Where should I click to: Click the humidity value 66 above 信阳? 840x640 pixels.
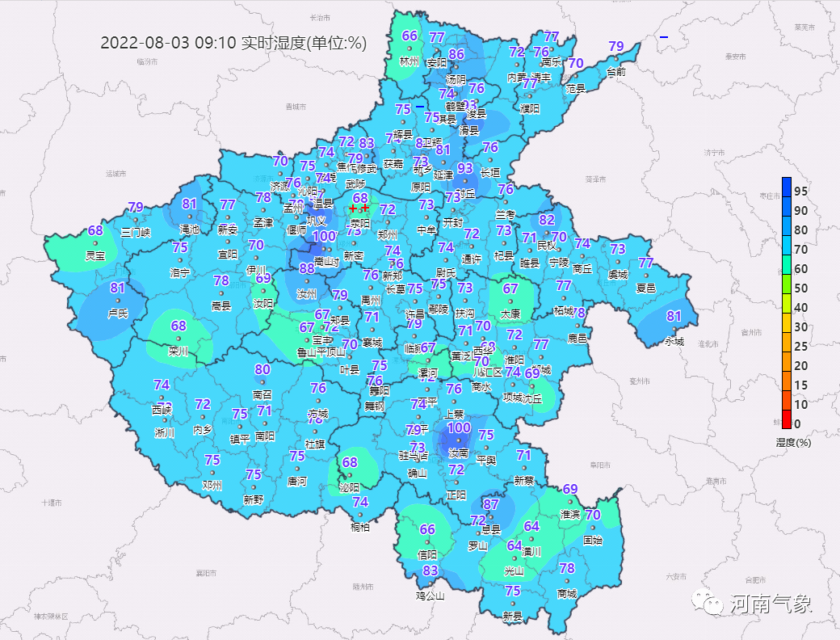(x=427, y=529)
